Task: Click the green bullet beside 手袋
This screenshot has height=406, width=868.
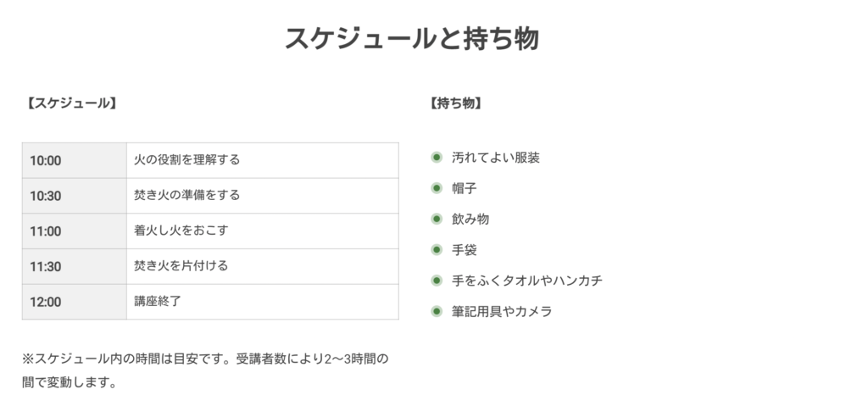Action: [437, 250]
